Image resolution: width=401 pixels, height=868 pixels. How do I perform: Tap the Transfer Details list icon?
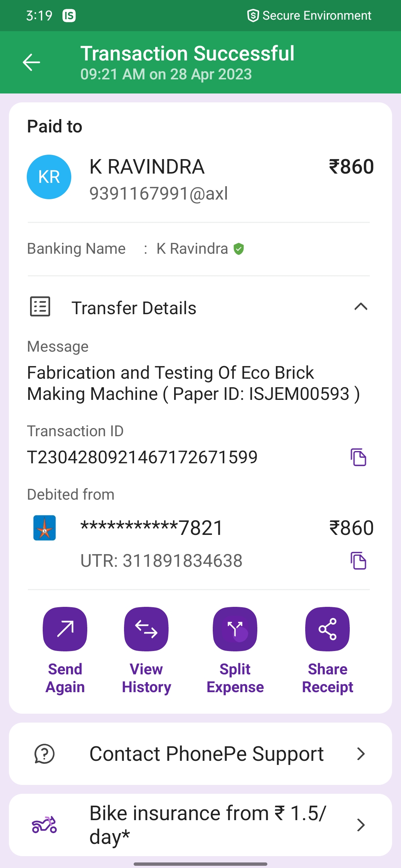pos(40,307)
